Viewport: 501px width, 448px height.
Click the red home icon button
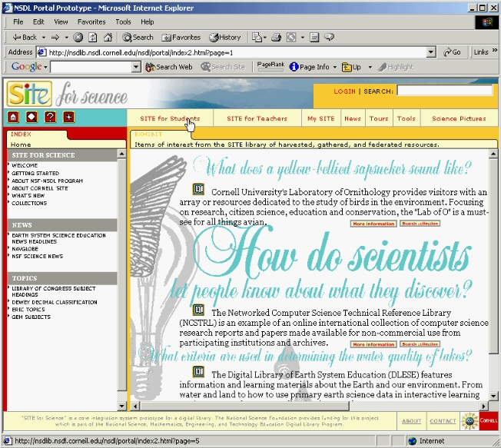tap(13, 118)
